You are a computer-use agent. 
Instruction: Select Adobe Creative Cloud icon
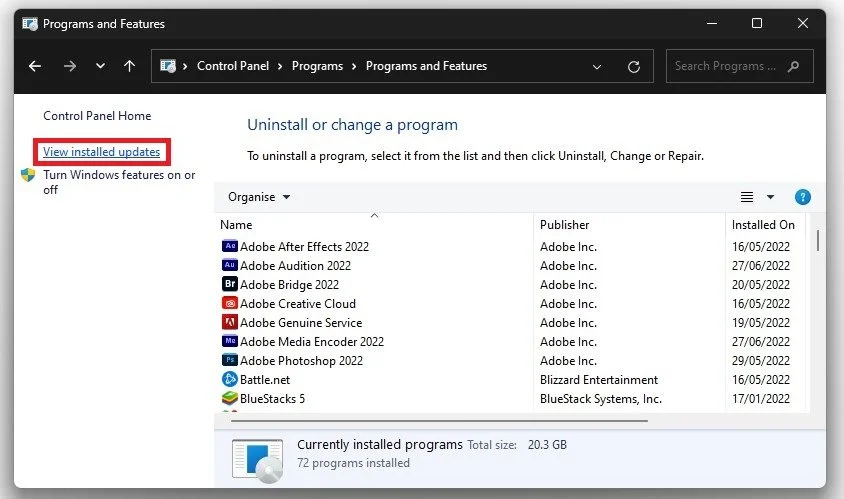(230, 303)
